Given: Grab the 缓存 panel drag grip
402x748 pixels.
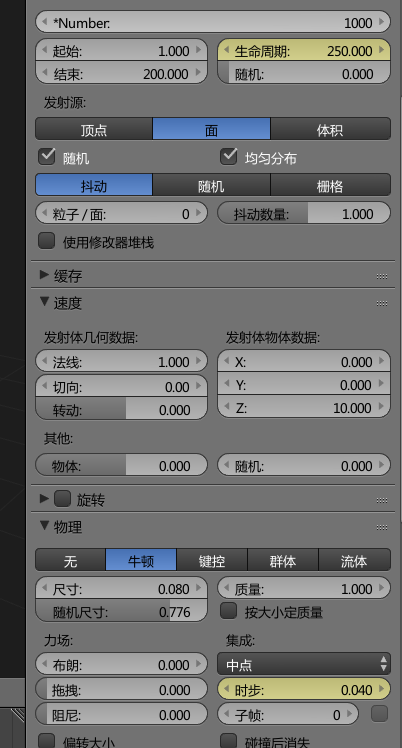Looking at the screenshot, I should coord(381,276).
